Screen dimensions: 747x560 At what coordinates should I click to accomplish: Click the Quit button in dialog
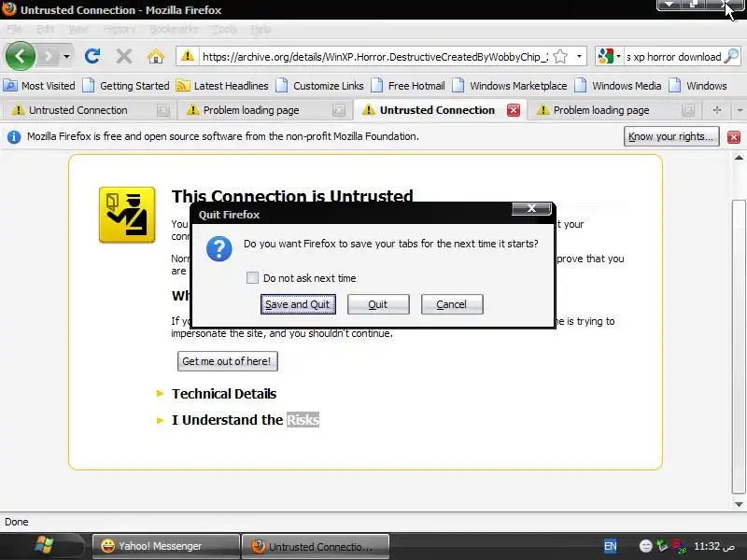pyautogui.click(x=378, y=304)
